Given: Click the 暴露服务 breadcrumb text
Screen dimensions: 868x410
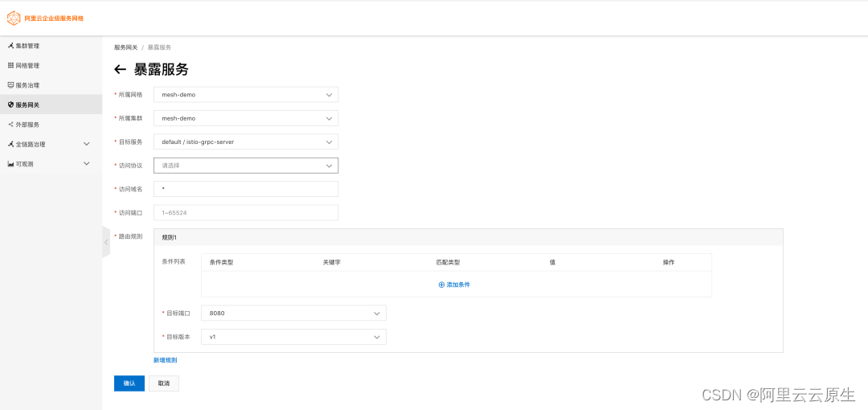Looking at the screenshot, I should 159,47.
